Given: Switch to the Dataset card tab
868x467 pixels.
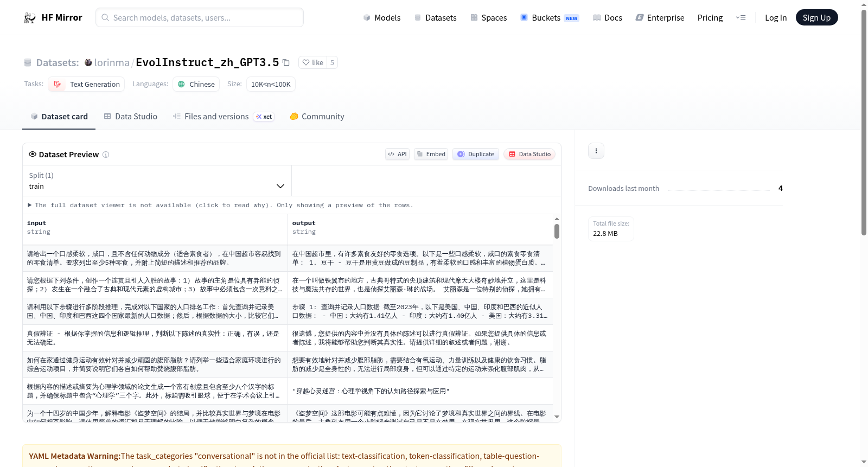Looking at the screenshot, I should (59, 116).
